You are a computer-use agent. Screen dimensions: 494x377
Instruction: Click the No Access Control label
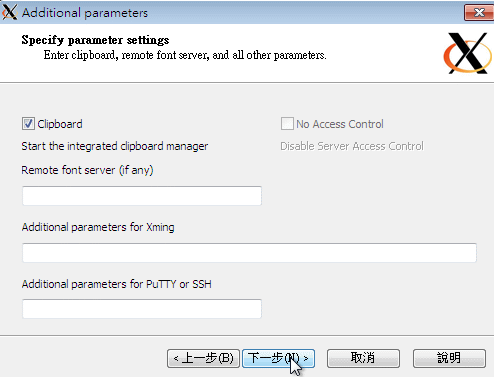point(340,124)
